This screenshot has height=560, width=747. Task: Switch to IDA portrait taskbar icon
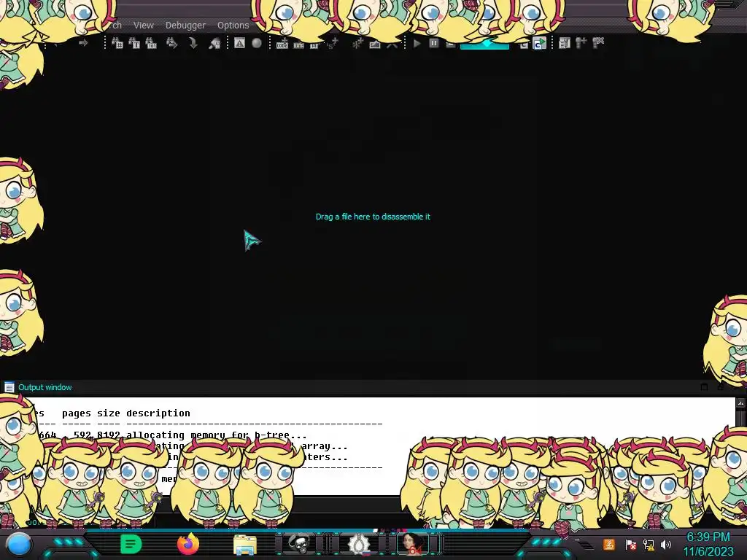[x=414, y=544]
